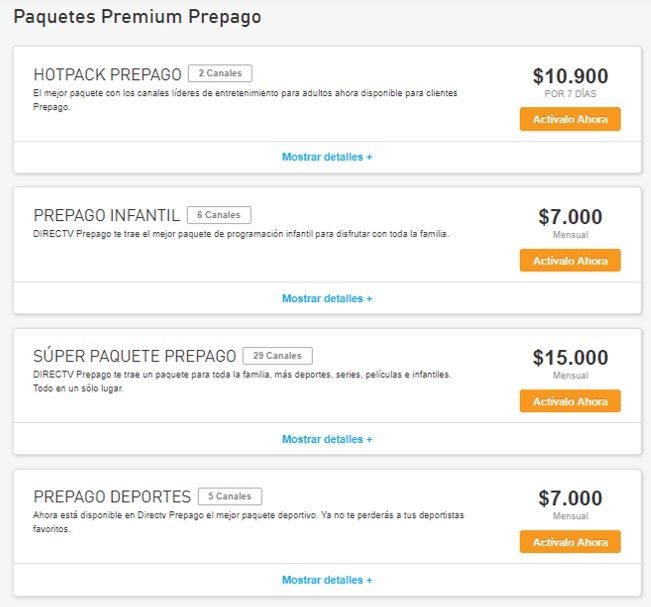Activate the PREPAGO INFANTIL package
Screen dimensions: 651x607
click(570, 260)
